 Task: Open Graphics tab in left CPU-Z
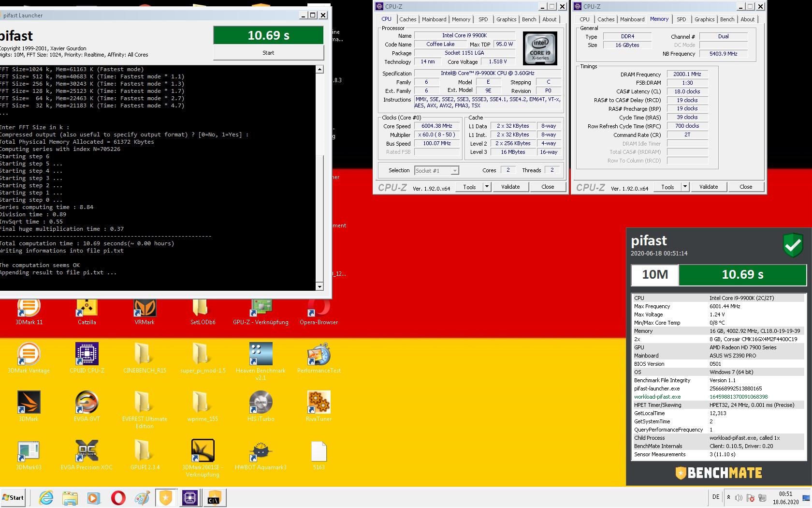tap(506, 19)
